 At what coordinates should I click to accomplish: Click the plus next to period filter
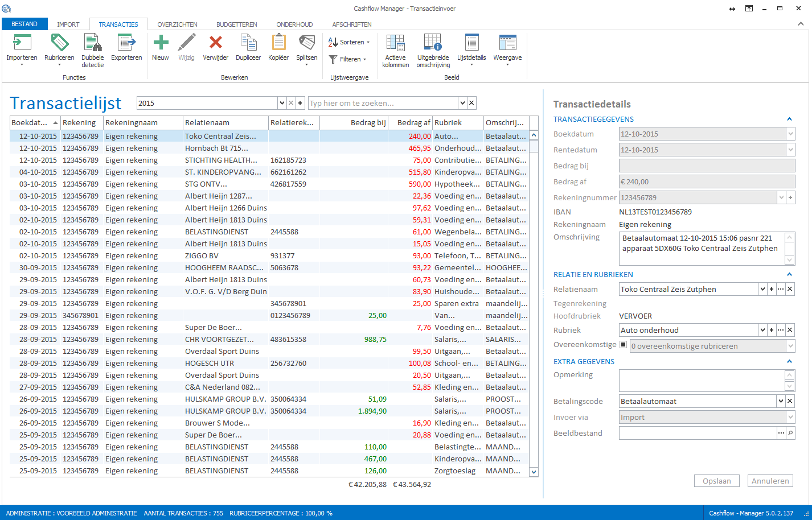300,103
